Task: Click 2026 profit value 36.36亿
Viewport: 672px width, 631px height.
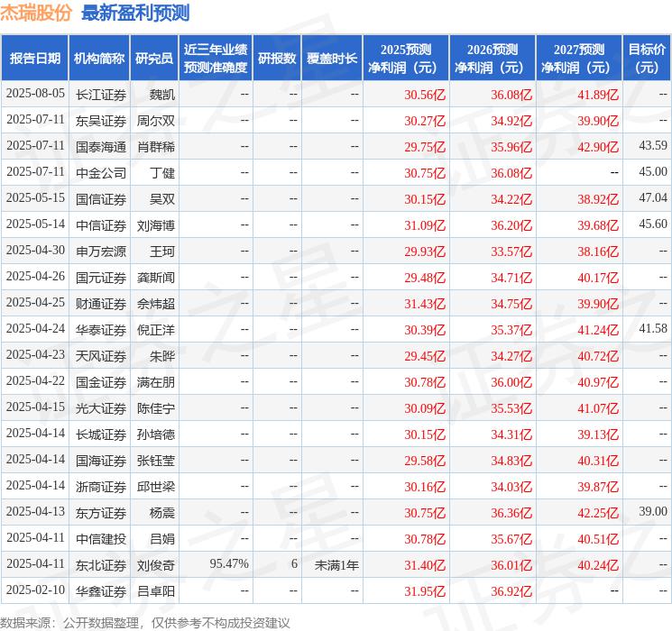Action: coord(511,513)
